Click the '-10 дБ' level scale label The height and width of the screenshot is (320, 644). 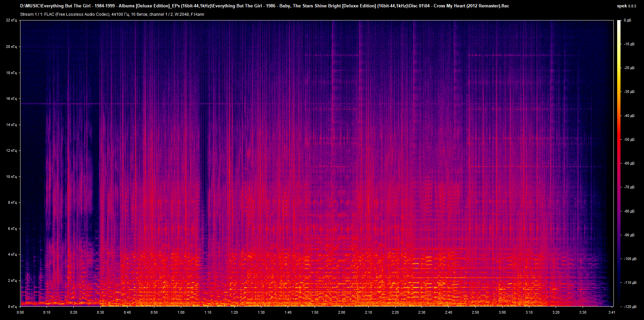(x=629, y=44)
